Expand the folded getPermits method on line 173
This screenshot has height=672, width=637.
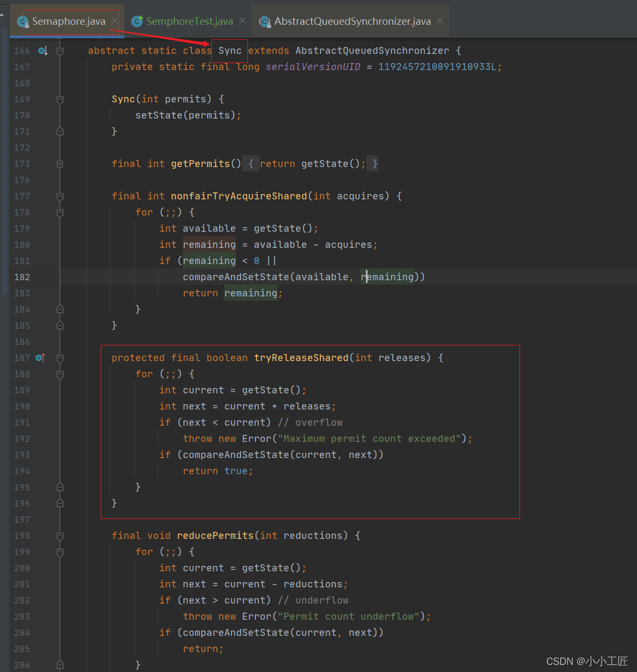click(60, 164)
